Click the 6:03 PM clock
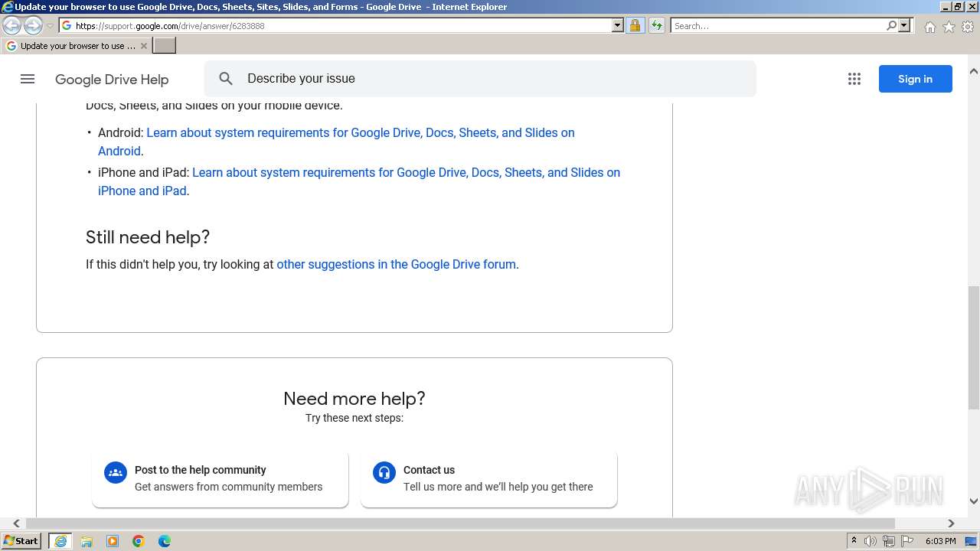The image size is (980, 551). click(x=941, y=541)
